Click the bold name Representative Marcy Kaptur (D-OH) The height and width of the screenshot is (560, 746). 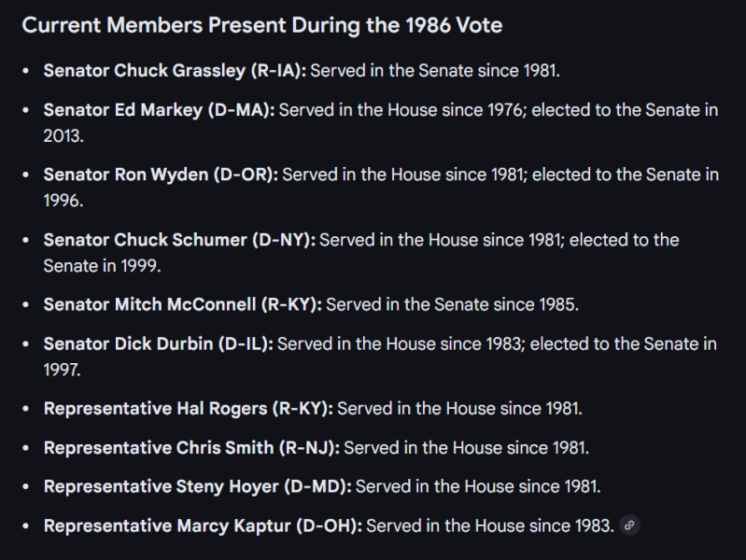(x=203, y=525)
